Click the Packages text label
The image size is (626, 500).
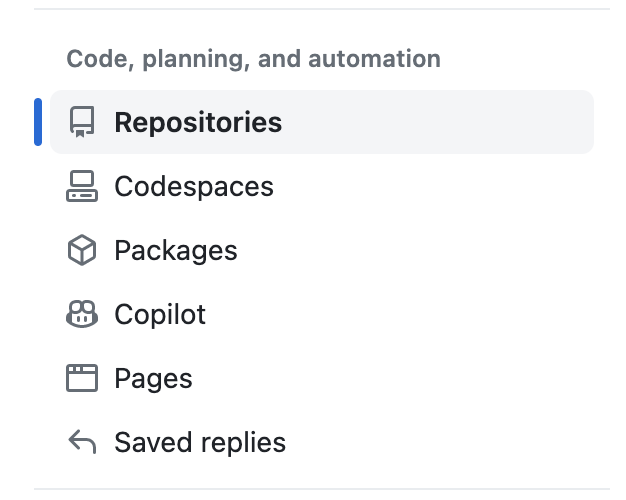(x=176, y=250)
